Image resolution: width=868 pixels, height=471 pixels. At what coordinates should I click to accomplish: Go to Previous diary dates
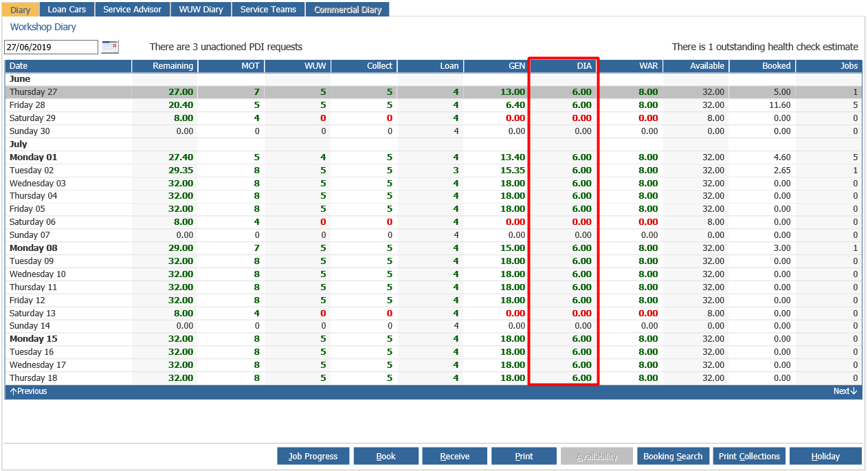click(x=29, y=391)
